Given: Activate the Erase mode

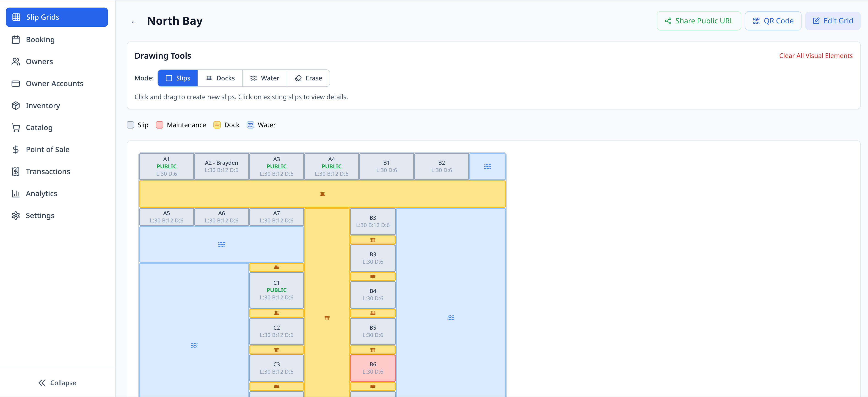Looking at the screenshot, I should pyautogui.click(x=308, y=78).
